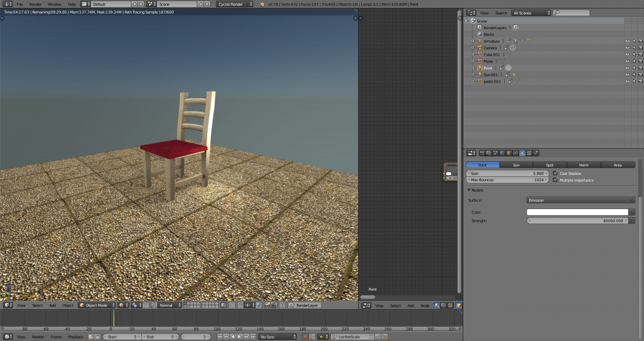
Task: Open the Object Mode dropdown
Action: pyautogui.click(x=97, y=305)
